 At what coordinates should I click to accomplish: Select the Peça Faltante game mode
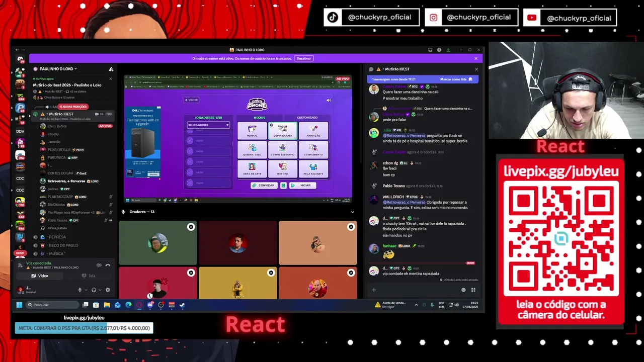[313, 168]
